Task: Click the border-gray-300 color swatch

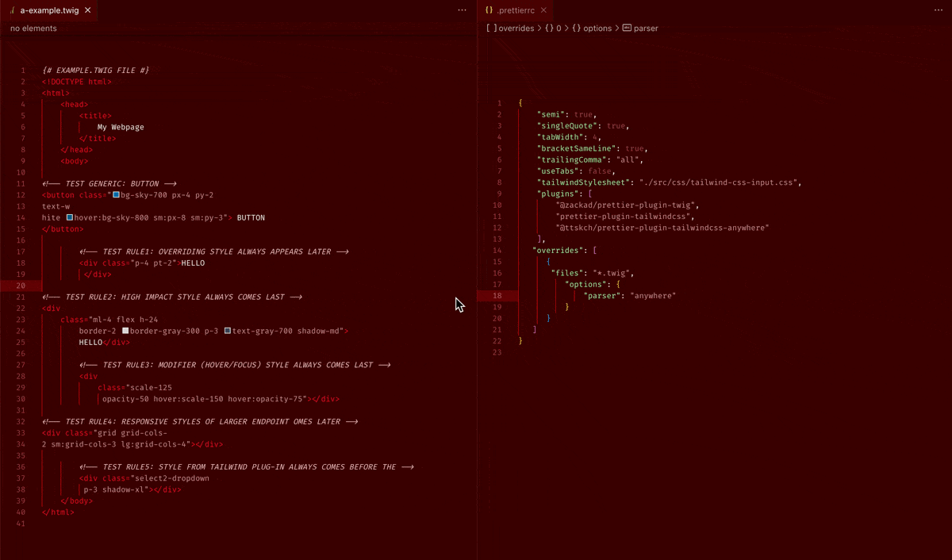Action: [125, 331]
